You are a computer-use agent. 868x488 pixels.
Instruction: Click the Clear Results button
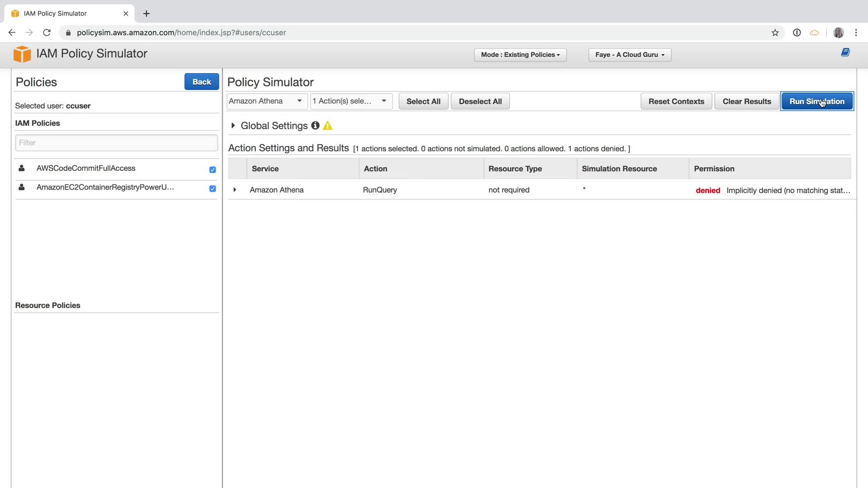click(746, 101)
